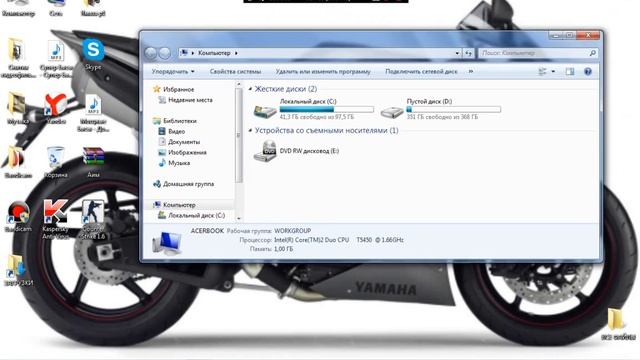Click the computer icon in address bar
Image resolution: width=640 pixels, height=360 pixels.
point(184,53)
